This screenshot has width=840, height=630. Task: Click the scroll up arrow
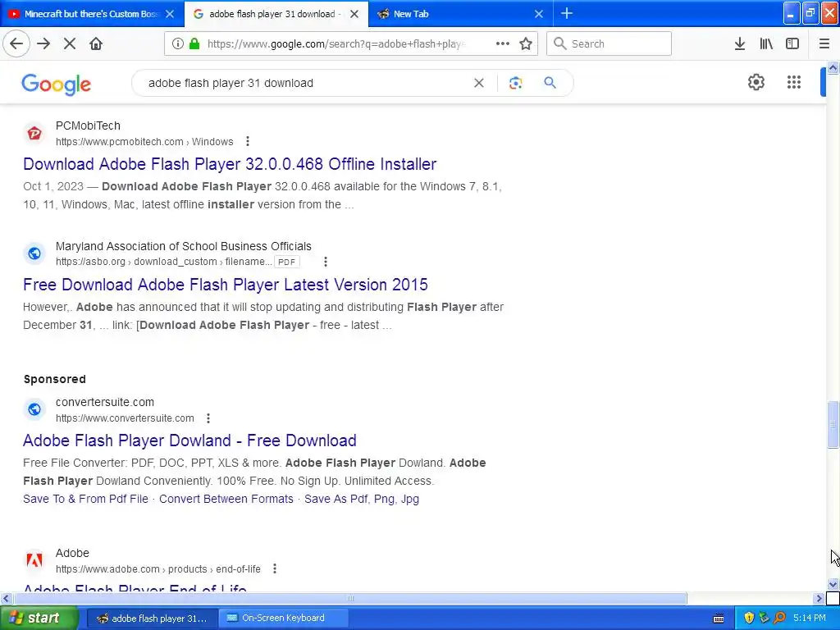(833, 67)
